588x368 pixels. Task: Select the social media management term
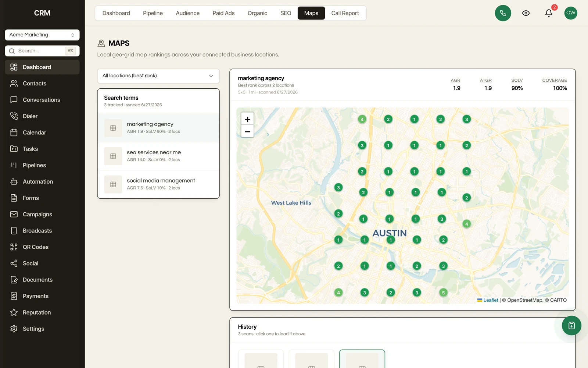click(x=158, y=184)
